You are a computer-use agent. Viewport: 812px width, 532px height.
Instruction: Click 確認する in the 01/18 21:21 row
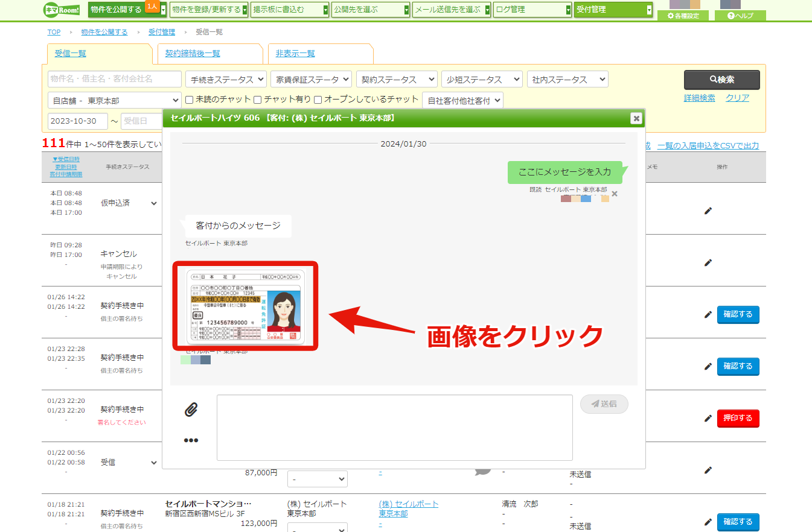click(738, 522)
